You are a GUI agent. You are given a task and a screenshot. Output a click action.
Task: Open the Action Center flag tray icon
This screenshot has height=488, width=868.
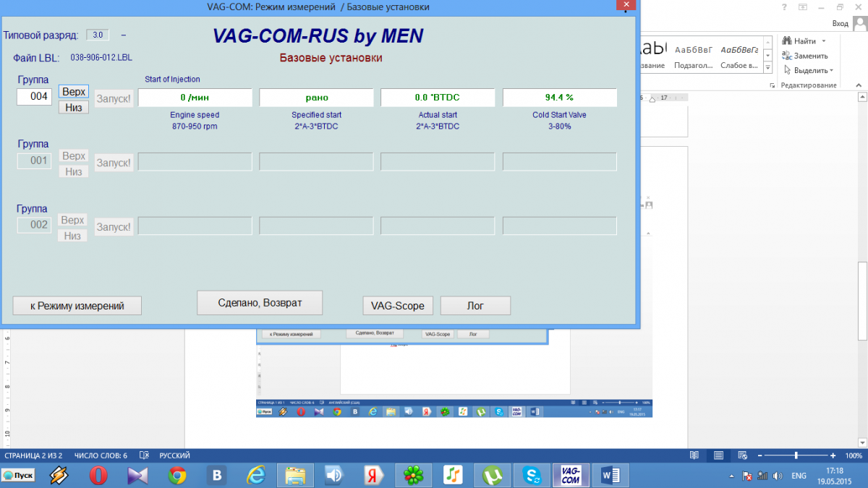click(x=746, y=476)
